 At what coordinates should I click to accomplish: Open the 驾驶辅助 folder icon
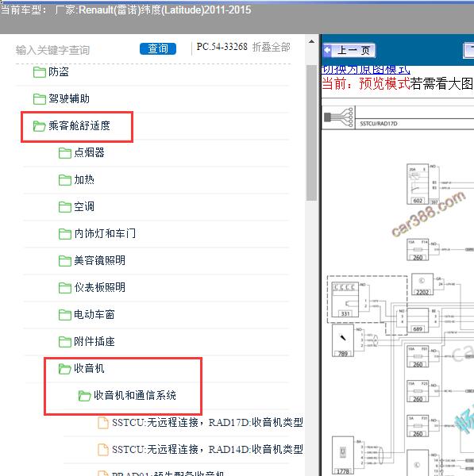click(39, 99)
